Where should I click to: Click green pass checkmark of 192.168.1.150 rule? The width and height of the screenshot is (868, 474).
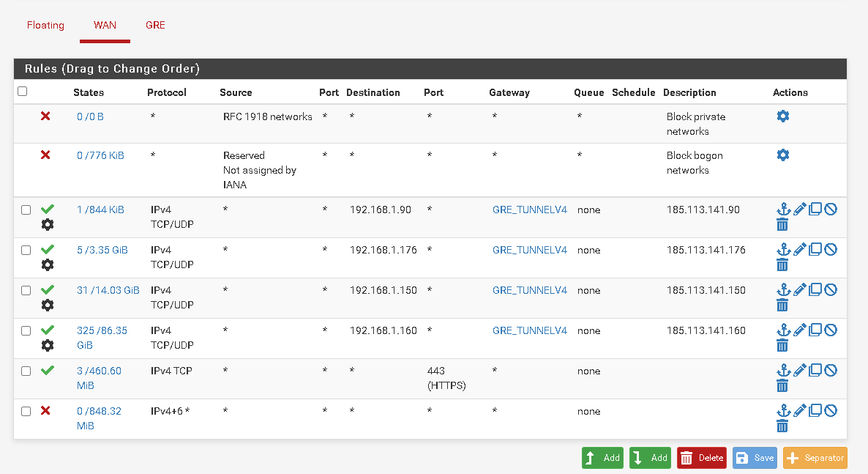48,289
